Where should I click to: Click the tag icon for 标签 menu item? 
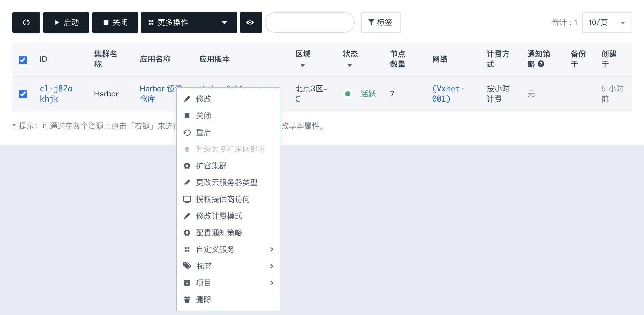(187, 266)
